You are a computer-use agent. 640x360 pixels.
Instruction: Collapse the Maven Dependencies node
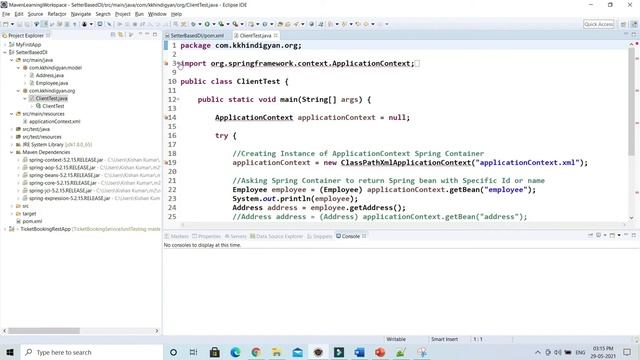[x=11, y=152]
